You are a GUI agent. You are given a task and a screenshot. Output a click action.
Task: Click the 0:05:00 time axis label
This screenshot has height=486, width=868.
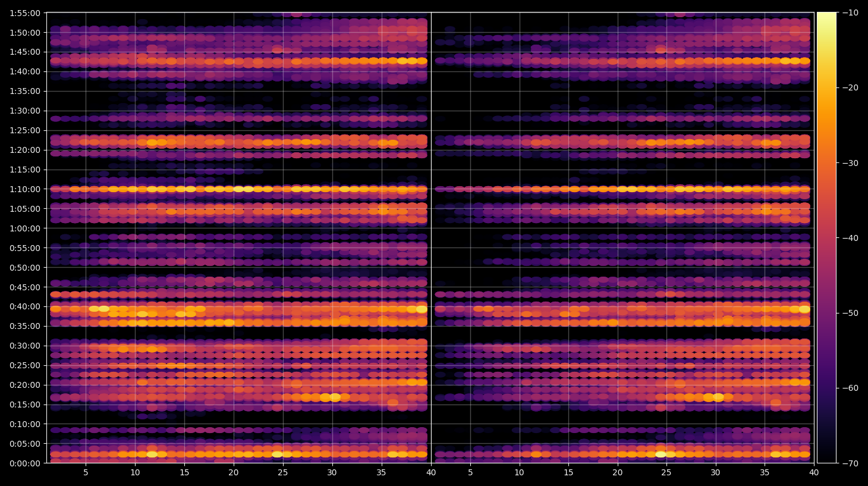[x=25, y=444]
